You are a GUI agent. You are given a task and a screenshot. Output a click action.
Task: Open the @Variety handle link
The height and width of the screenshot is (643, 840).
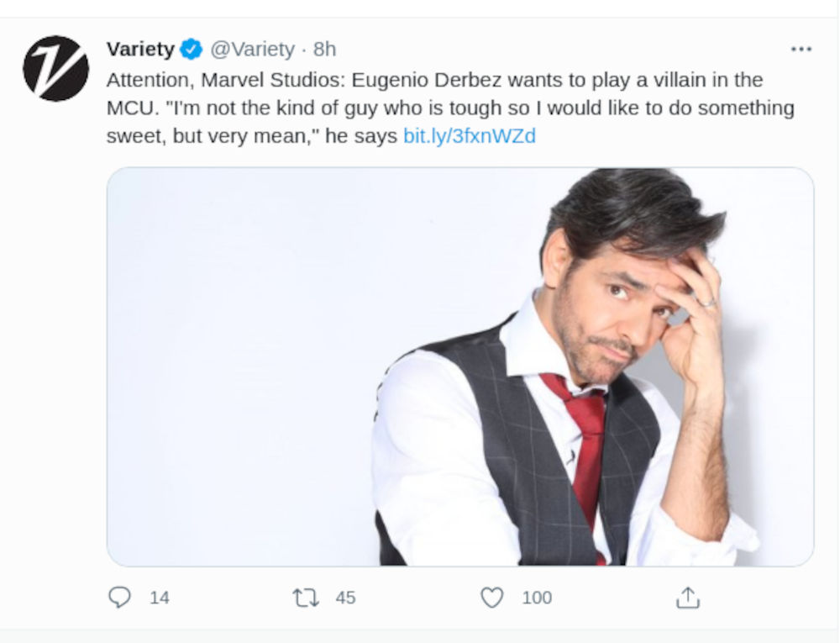[x=252, y=50]
